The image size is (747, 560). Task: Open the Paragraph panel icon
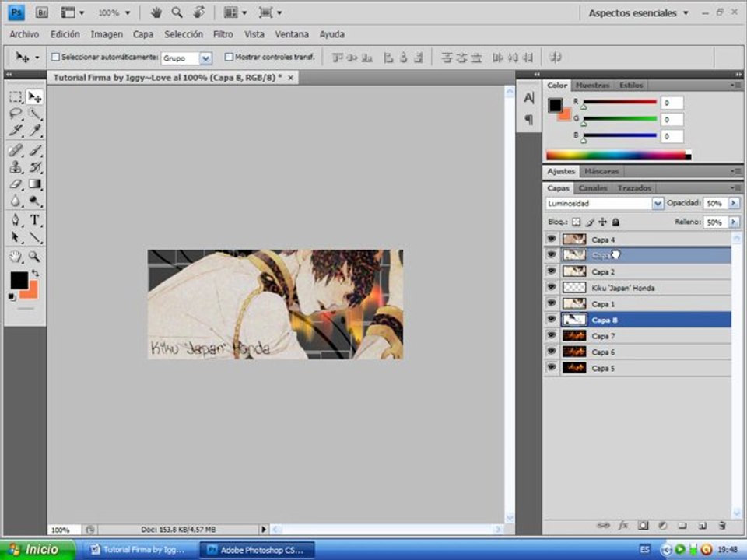click(529, 119)
